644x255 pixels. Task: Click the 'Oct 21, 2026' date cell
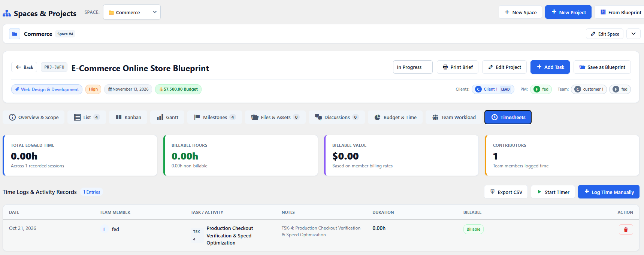(x=22, y=228)
